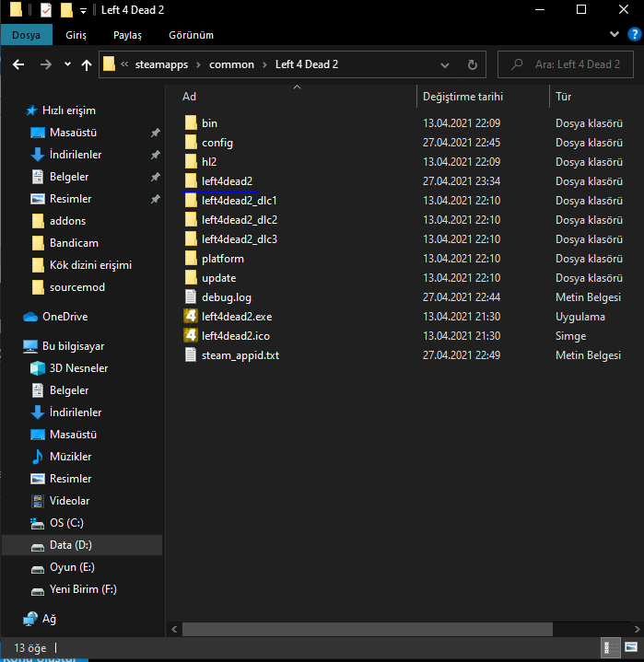
Task: Open the recent locations dropdown arrow
Action: (67, 64)
